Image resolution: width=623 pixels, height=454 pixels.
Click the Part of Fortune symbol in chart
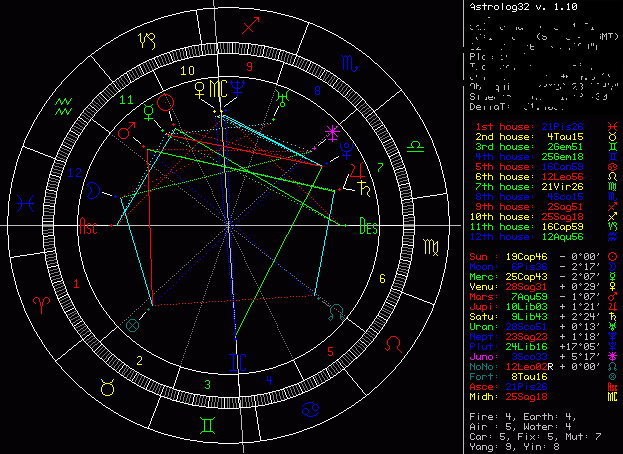coord(130,324)
